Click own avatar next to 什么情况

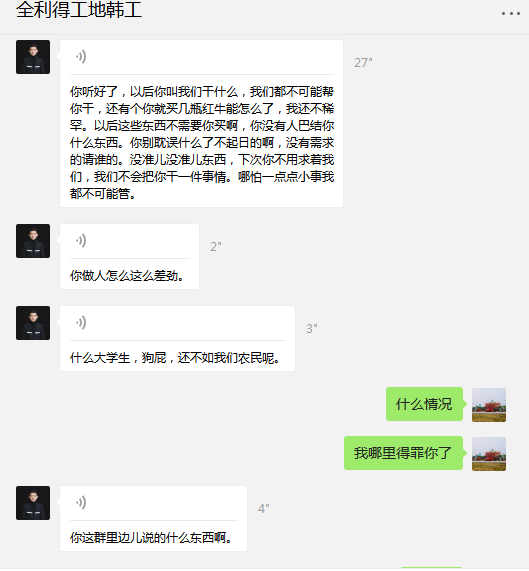[x=489, y=405]
